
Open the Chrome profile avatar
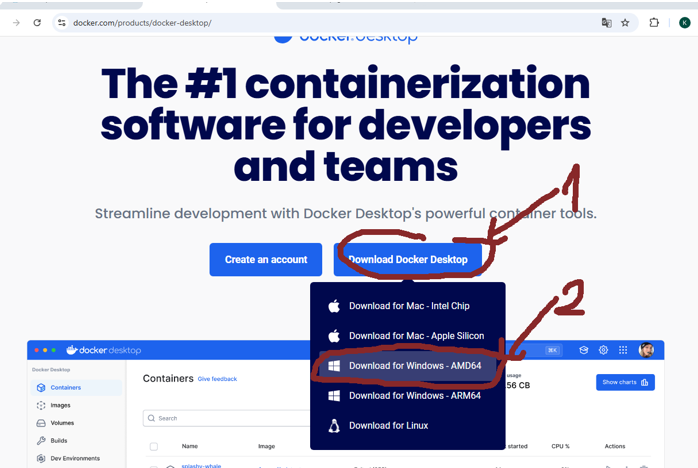click(x=684, y=23)
